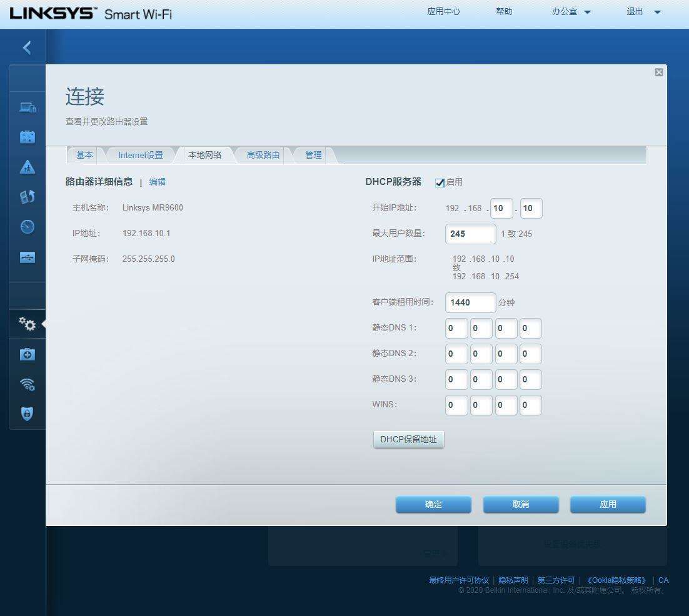689x616 pixels.
Task: Click first octet of 静态DNS 2
Action: click(456, 354)
